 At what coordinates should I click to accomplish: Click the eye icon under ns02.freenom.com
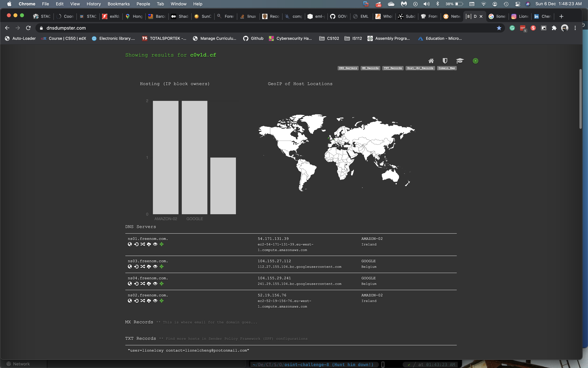click(x=155, y=301)
